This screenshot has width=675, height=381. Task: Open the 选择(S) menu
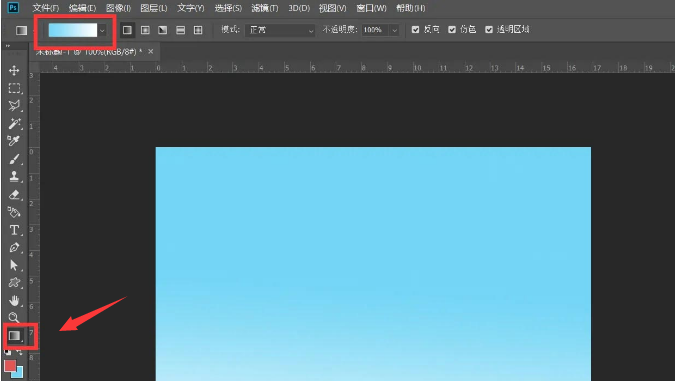(x=228, y=8)
